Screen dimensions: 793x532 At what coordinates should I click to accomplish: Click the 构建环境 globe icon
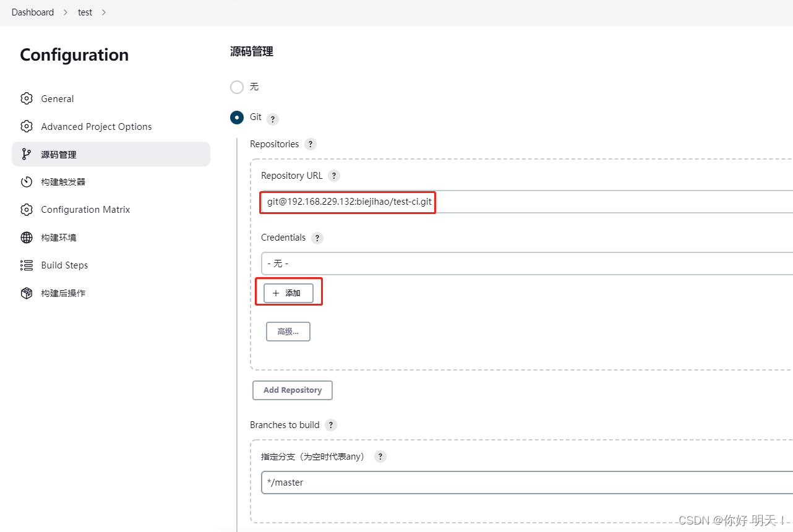pyautogui.click(x=27, y=238)
